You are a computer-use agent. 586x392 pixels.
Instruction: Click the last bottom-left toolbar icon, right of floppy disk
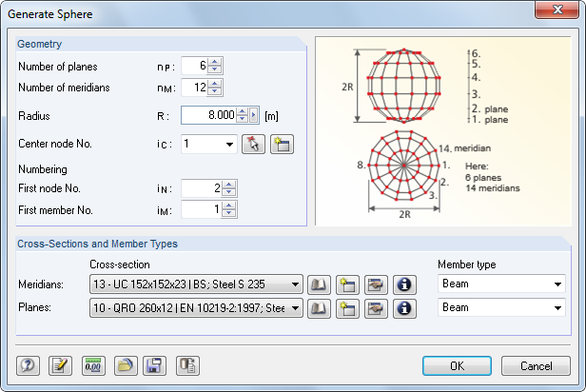(187, 365)
